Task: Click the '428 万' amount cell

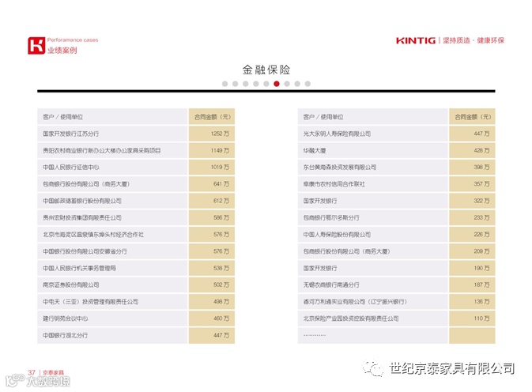Action: [472, 151]
